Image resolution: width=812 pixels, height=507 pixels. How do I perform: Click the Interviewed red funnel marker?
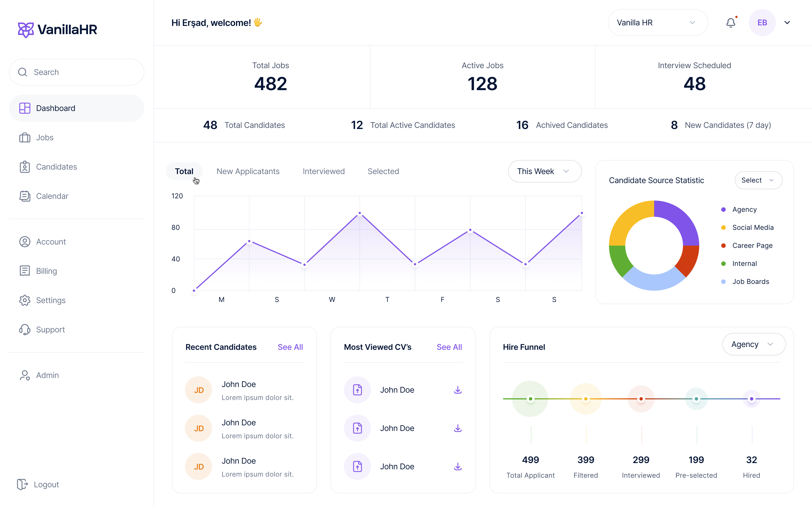(641, 399)
